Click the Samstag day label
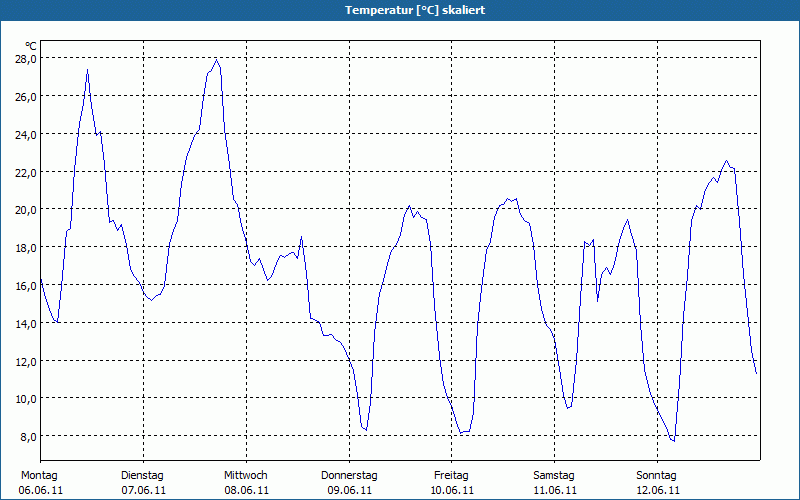The width and height of the screenshot is (800, 500). click(554, 476)
